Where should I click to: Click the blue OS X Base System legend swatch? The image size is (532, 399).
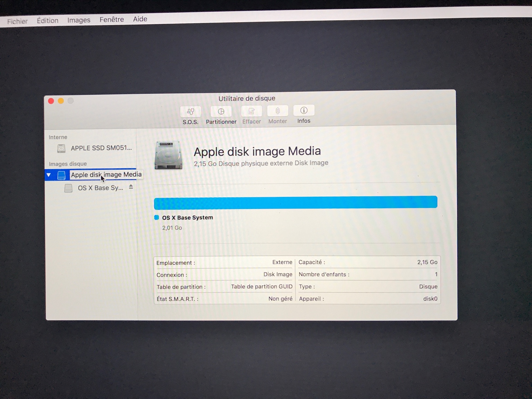pos(157,218)
